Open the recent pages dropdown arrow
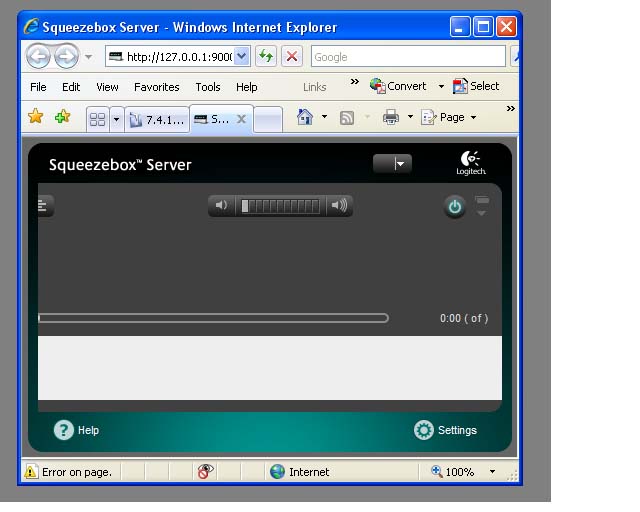This screenshot has height=512, width=640. coord(89,57)
